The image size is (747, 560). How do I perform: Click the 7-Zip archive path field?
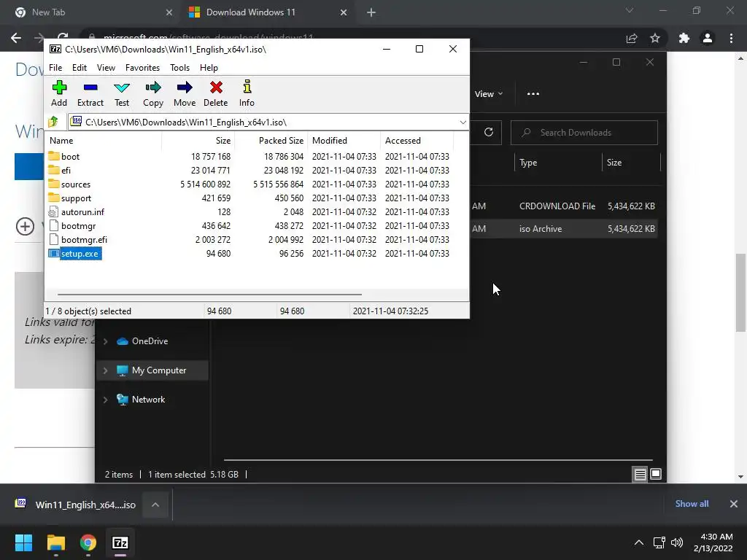tap(268, 122)
